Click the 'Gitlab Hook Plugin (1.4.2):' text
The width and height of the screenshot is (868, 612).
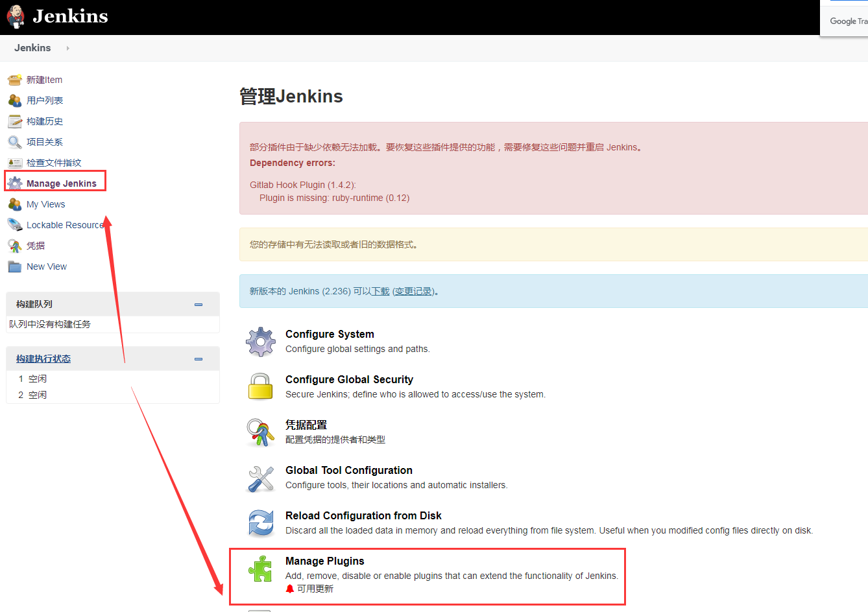coord(303,185)
